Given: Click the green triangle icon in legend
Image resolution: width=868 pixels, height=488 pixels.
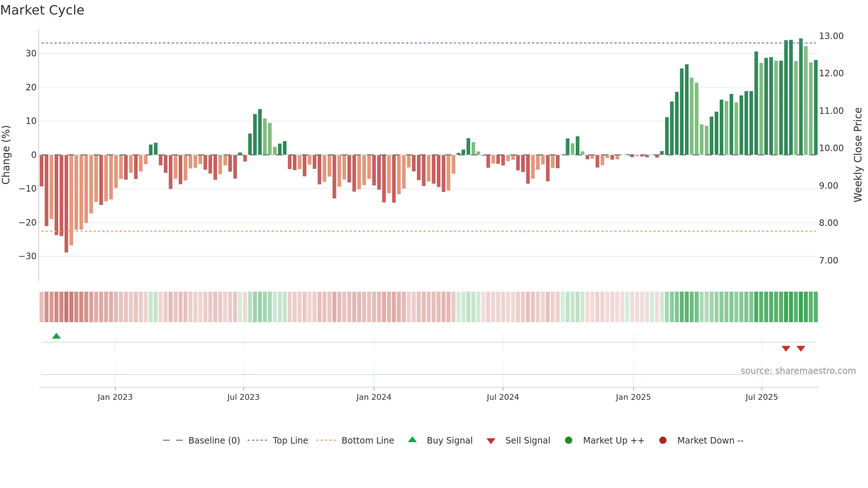Looking at the screenshot, I should coord(412,440).
